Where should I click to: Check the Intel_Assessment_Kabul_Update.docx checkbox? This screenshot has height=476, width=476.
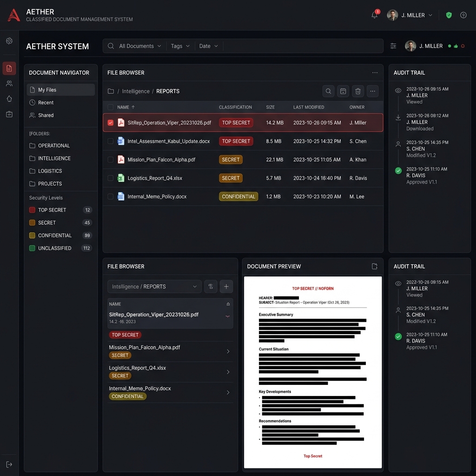pyautogui.click(x=111, y=141)
